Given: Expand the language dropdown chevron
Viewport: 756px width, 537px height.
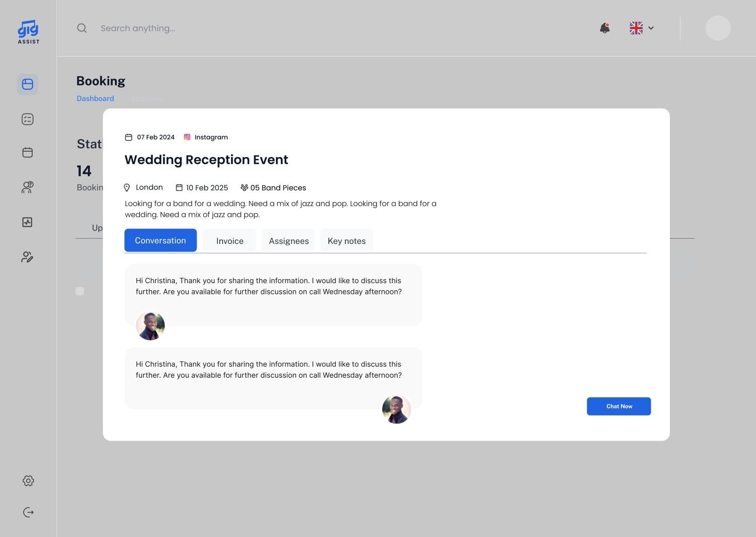Looking at the screenshot, I should click(651, 28).
